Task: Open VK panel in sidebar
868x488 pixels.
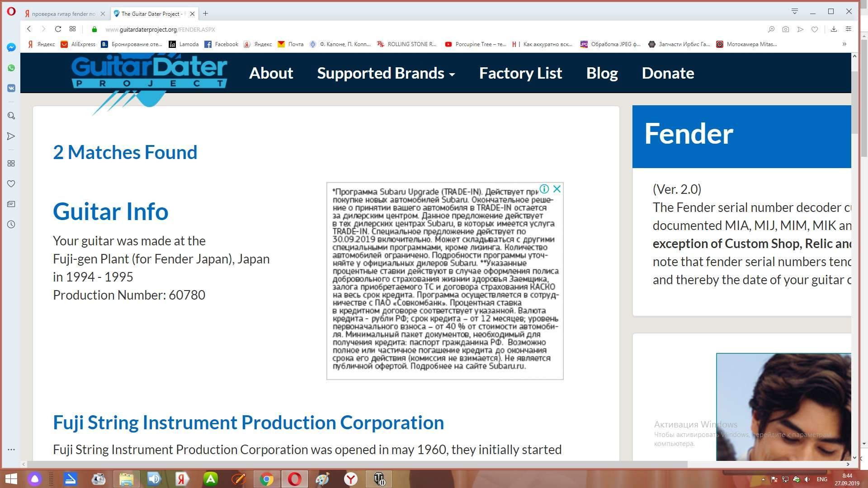Action: click(11, 88)
